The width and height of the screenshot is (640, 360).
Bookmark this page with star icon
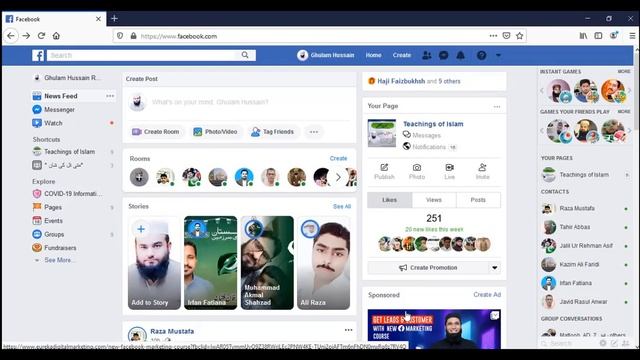coord(520,36)
